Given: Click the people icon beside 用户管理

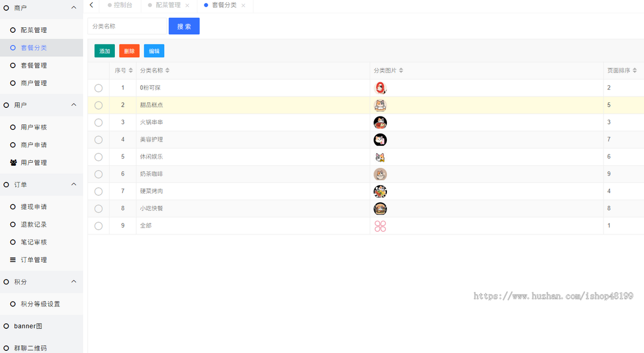Looking at the screenshot, I should coord(12,162).
